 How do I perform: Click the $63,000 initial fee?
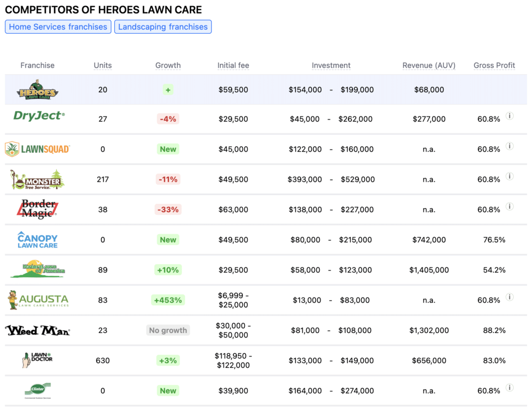pos(233,210)
